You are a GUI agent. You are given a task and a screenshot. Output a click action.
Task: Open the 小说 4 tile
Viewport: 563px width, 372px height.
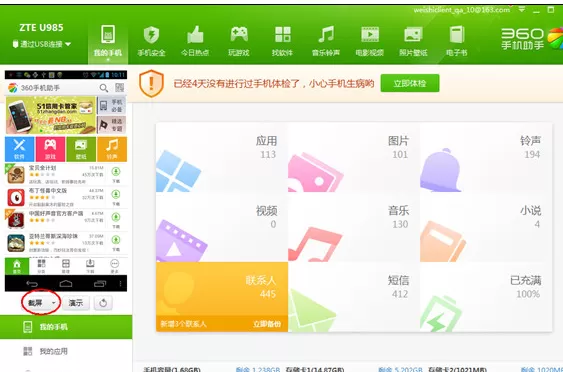[486, 227]
